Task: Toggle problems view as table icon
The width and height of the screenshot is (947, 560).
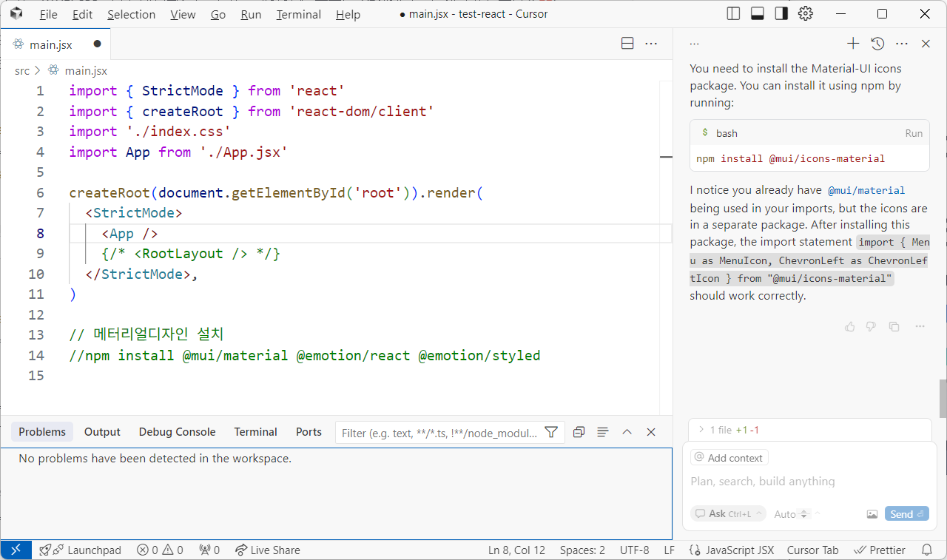Action: (603, 432)
